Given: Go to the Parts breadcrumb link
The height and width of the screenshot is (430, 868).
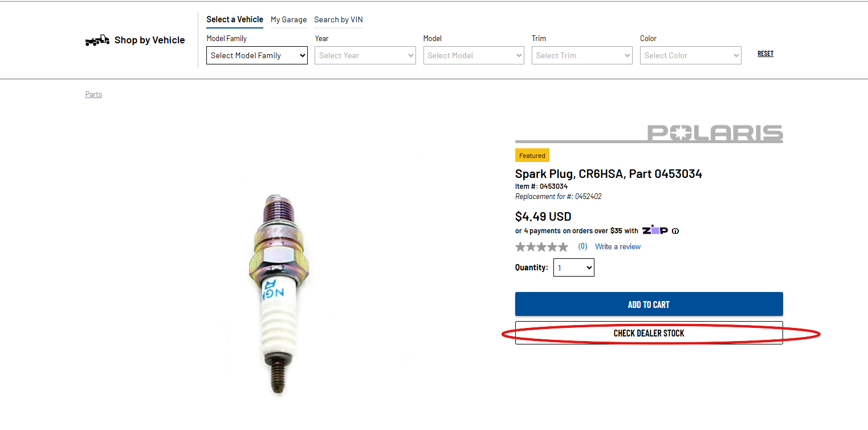Looking at the screenshot, I should [93, 95].
